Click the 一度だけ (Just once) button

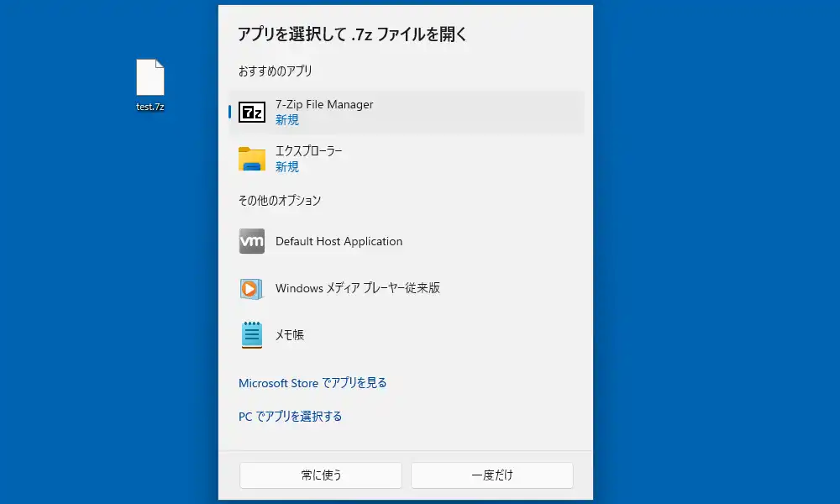pos(491,475)
